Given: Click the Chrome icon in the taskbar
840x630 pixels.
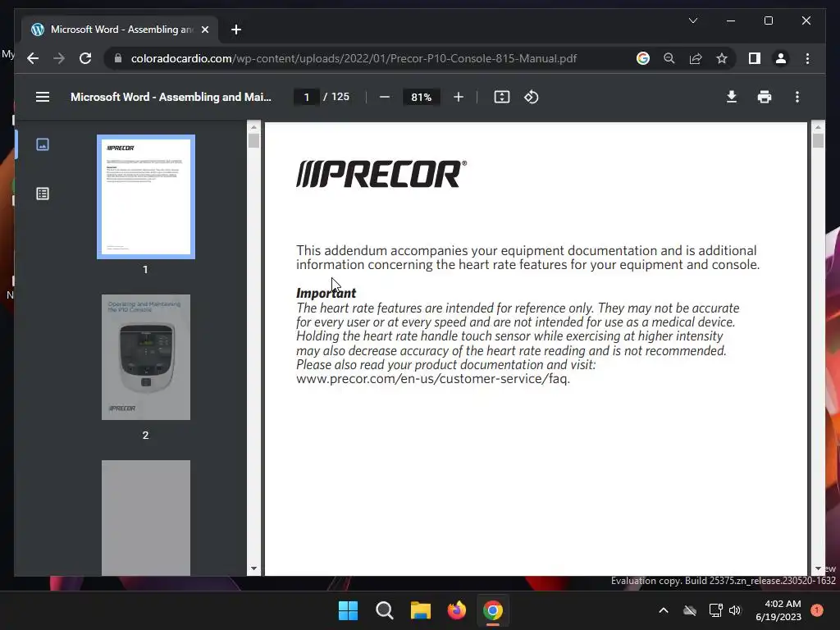Looking at the screenshot, I should pyautogui.click(x=493, y=610).
